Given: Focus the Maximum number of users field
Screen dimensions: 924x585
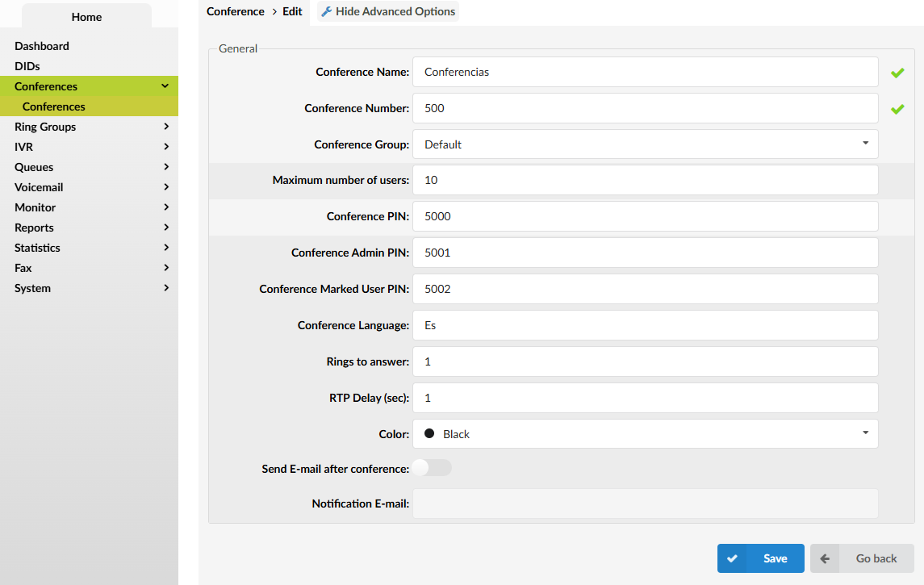Looking at the screenshot, I should click(645, 180).
